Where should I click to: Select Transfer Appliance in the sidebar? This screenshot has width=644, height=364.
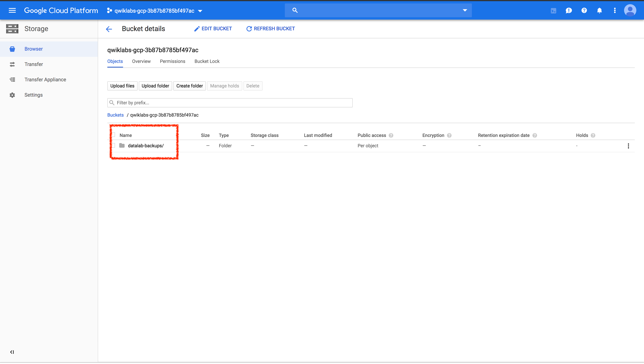point(49,80)
